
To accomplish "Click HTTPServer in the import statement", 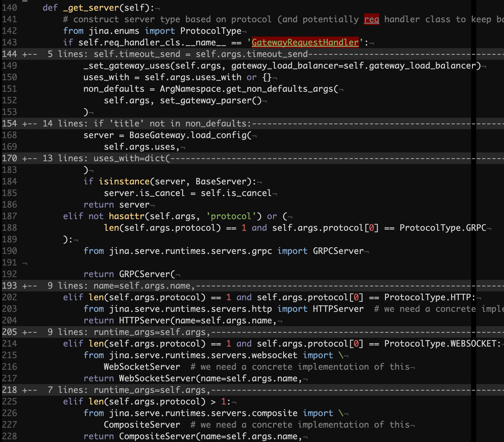I will click(338, 309).
